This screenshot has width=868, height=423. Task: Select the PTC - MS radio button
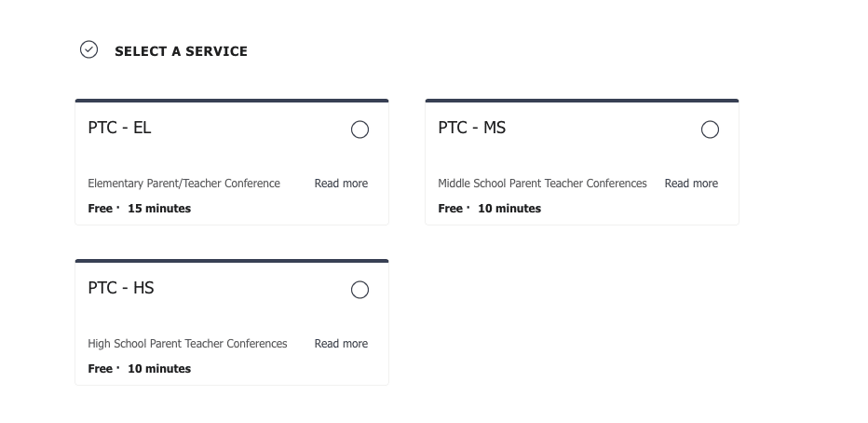point(710,130)
